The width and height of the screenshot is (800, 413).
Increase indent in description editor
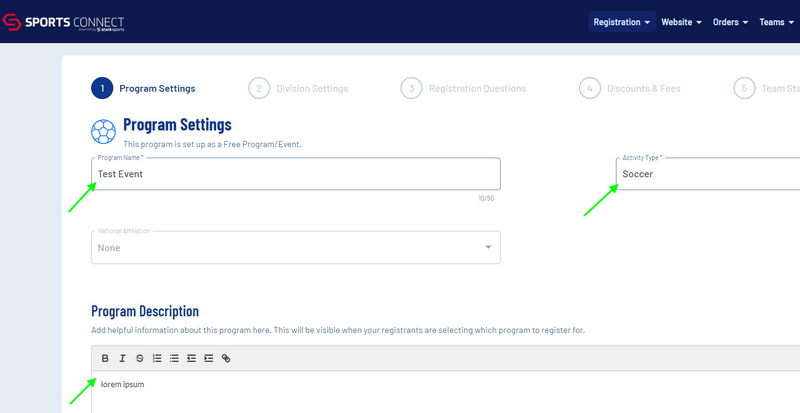point(209,358)
